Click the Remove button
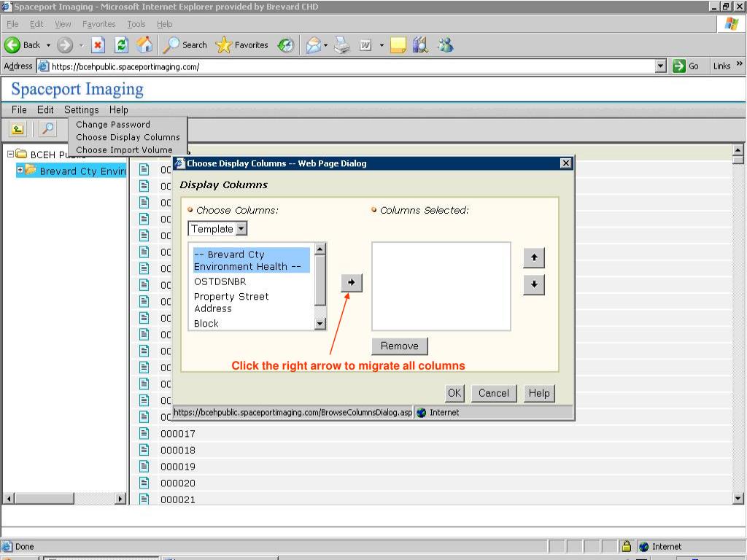 (x=399, y=346)
